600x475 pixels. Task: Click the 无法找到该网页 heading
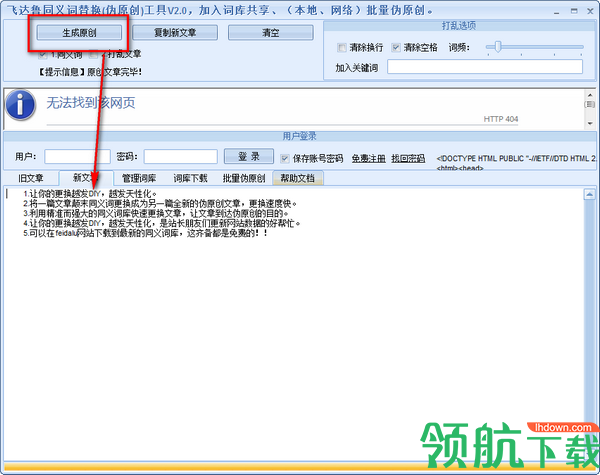[x=91, y=103]
